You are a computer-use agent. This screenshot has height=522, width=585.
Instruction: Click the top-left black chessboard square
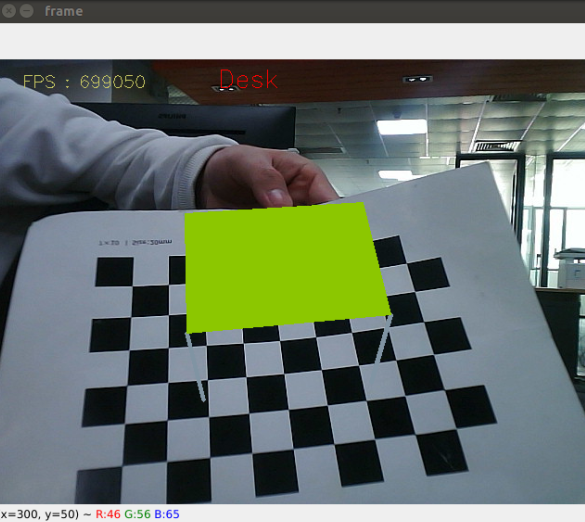pos(115,272)
